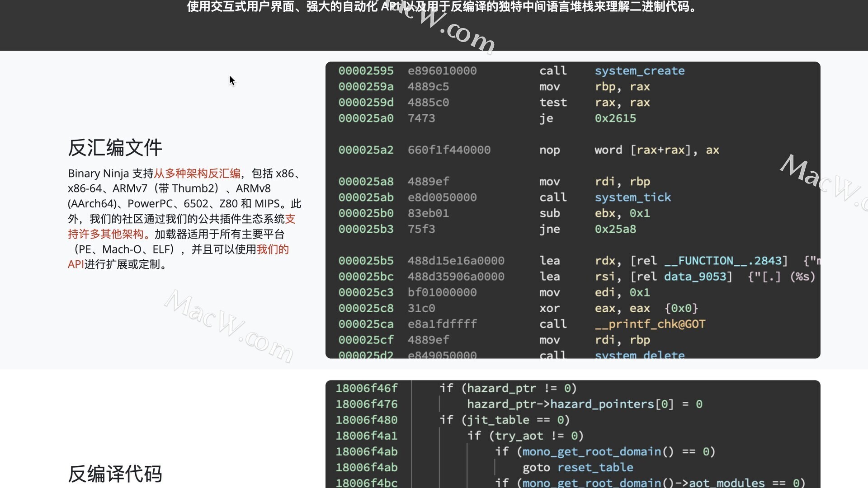
Task: Click the jne target 0x25a8
Action: click(x=615, y=229)
